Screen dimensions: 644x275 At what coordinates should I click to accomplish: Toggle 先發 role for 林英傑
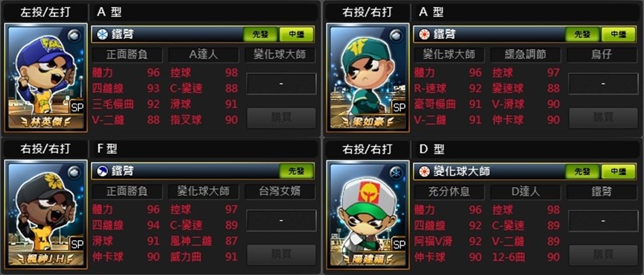tap(260, 34)
